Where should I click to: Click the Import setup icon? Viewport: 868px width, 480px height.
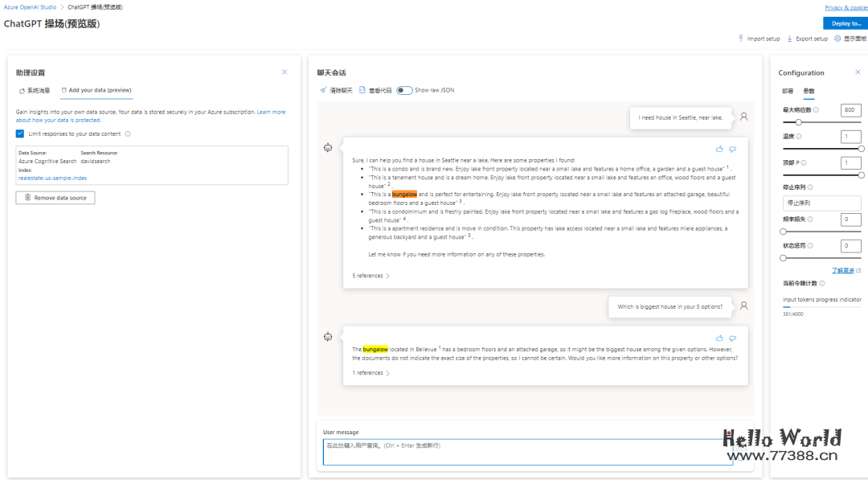point(741,39)
